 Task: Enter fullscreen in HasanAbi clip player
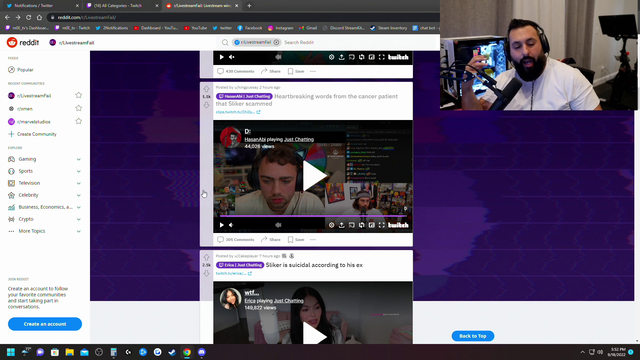click(382, 225)
